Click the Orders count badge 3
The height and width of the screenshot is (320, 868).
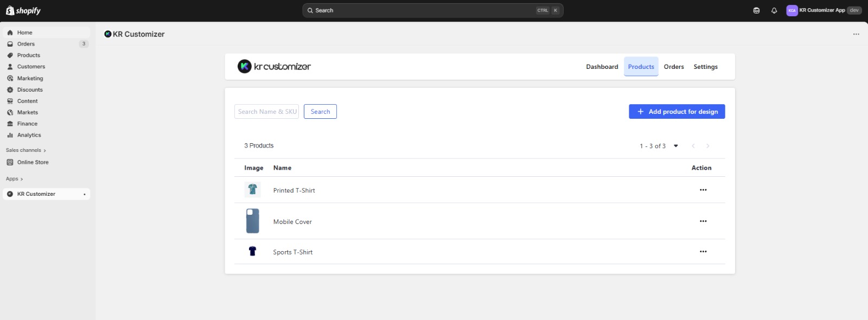(x=84, y=44)
